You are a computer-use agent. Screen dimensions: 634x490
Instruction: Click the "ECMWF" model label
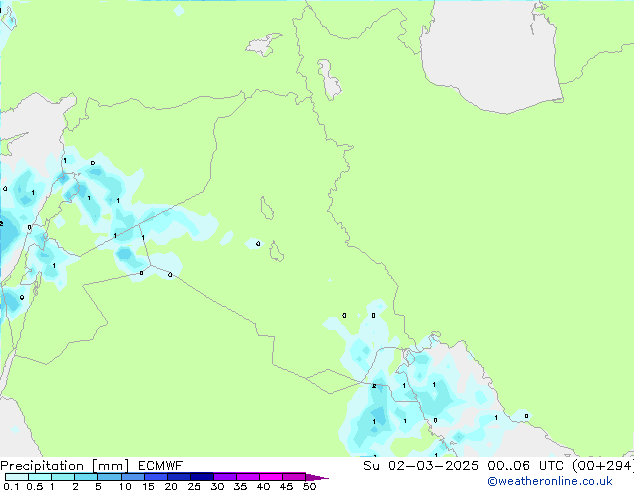(x=160, y=466)
